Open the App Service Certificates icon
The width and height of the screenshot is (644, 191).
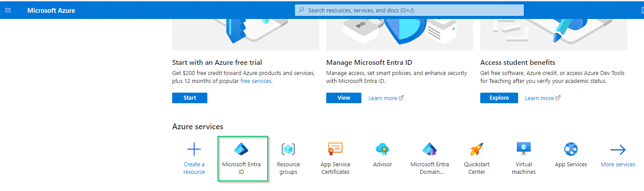click(x=335, y=149)
